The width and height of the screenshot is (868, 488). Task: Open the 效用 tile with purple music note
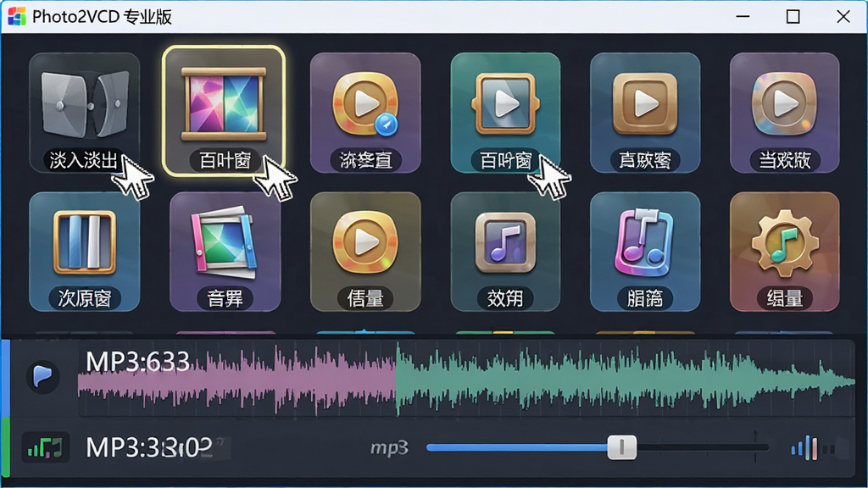505,252
